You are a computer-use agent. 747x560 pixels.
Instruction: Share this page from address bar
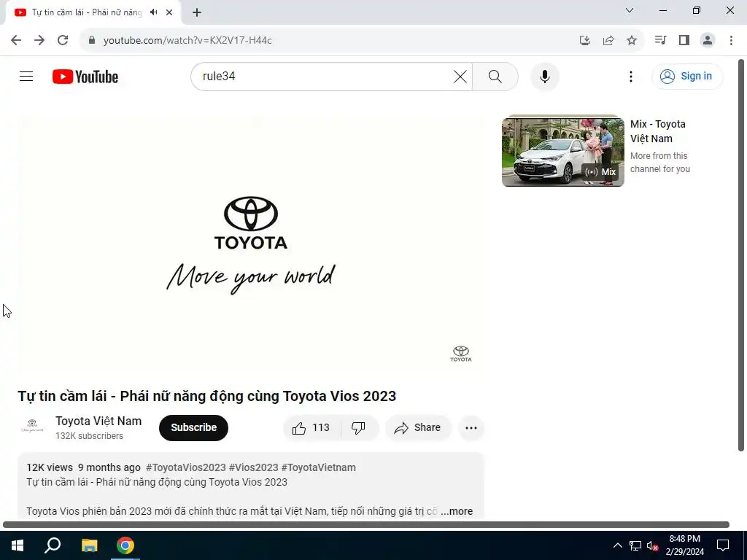[608, 40]
